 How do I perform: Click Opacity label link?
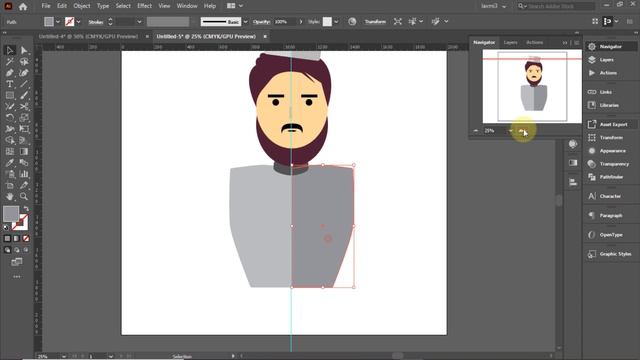pyautogui.click(x=261, y=22)
